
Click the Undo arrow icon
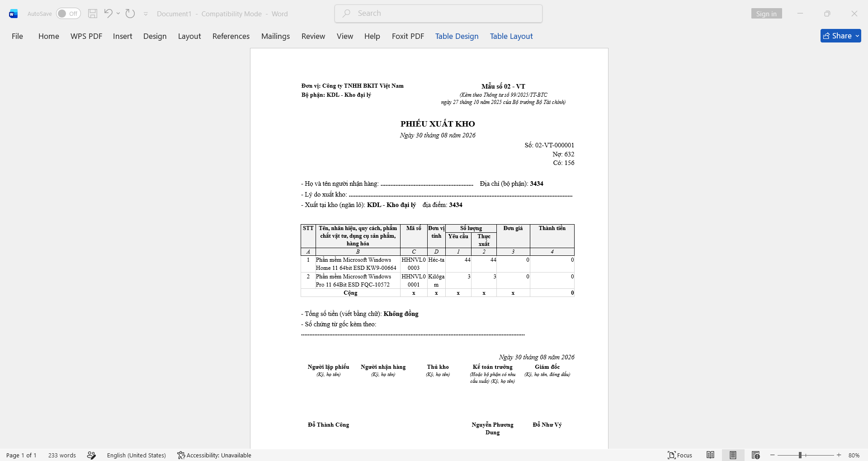(x=108, y=13)
